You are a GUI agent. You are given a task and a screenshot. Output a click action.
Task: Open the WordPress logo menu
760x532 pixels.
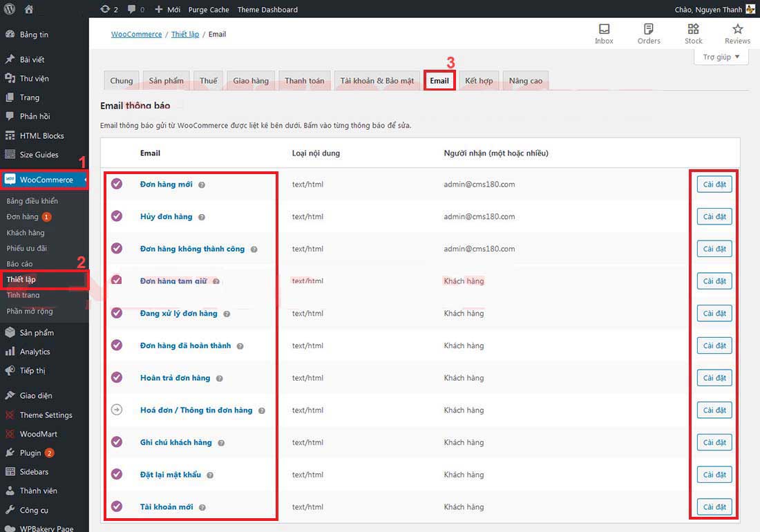(10, 9)
